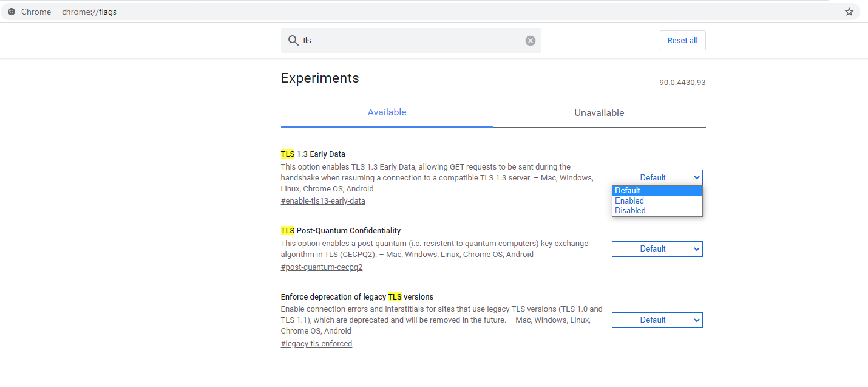Bookmark this page with the star icon
The width and height of the screenshot is (868, 387).
tap(849, 12)
